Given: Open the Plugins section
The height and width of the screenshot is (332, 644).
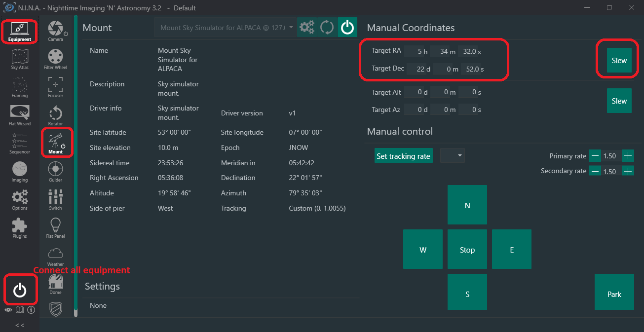Looking at the screenshot, I should click(x=20, y=228).
